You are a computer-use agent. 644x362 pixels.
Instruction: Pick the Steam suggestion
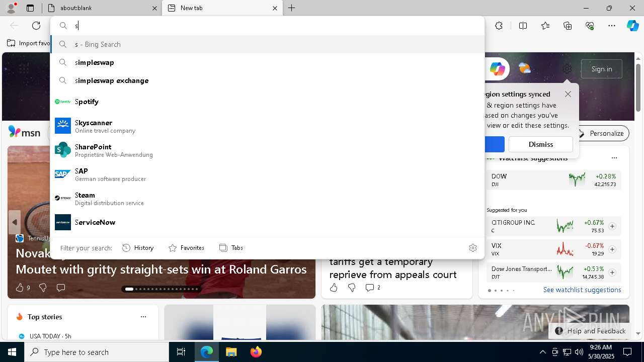[268, 198]
